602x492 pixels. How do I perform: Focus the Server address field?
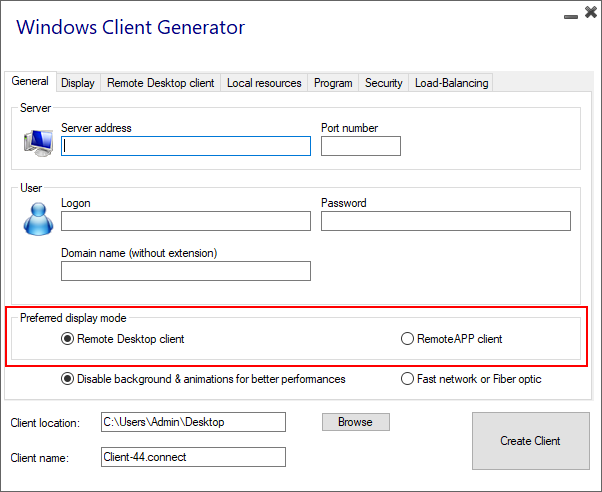pyautogui.click(x=186, y=146)
